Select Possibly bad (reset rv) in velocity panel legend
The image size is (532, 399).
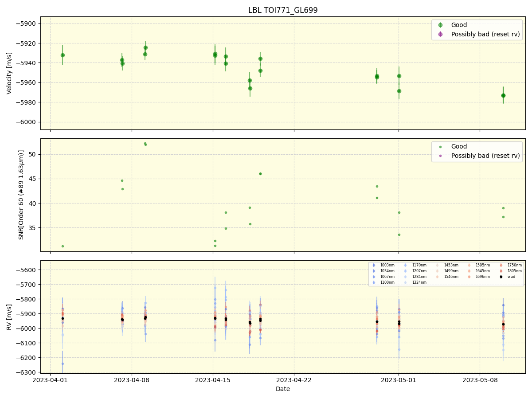485,34
